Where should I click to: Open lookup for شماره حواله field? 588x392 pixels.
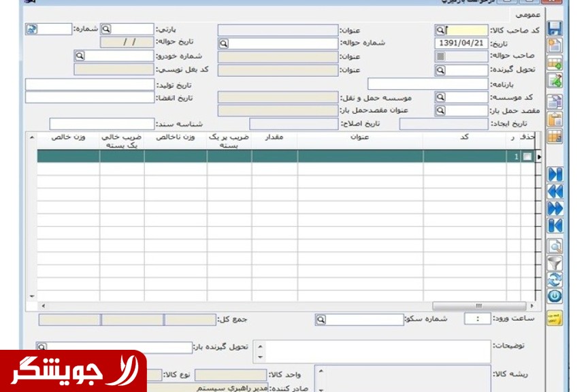(x=223, y=44)
